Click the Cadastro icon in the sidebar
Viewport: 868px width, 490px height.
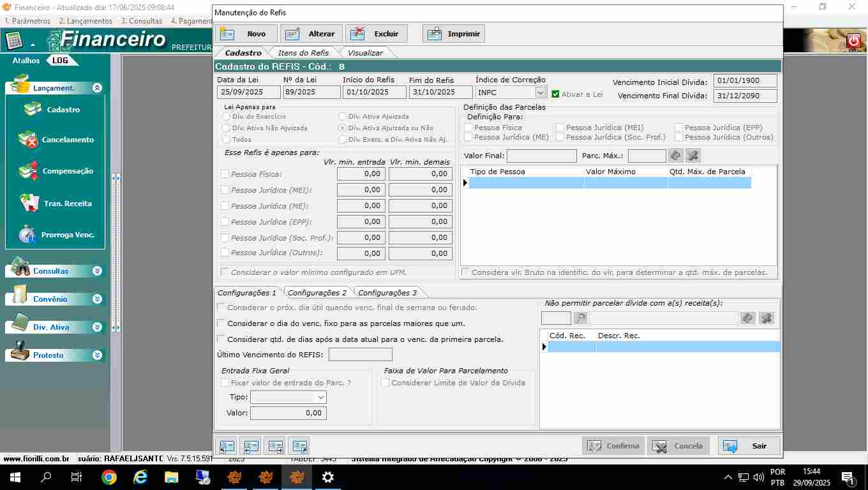33,109
